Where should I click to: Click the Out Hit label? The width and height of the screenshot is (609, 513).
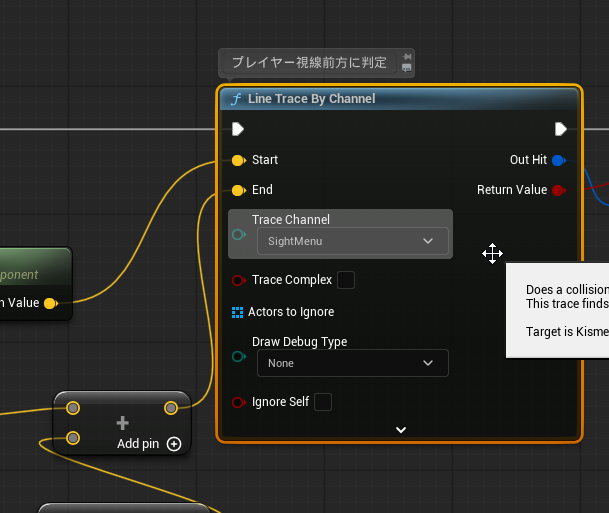tap(528, 160)
